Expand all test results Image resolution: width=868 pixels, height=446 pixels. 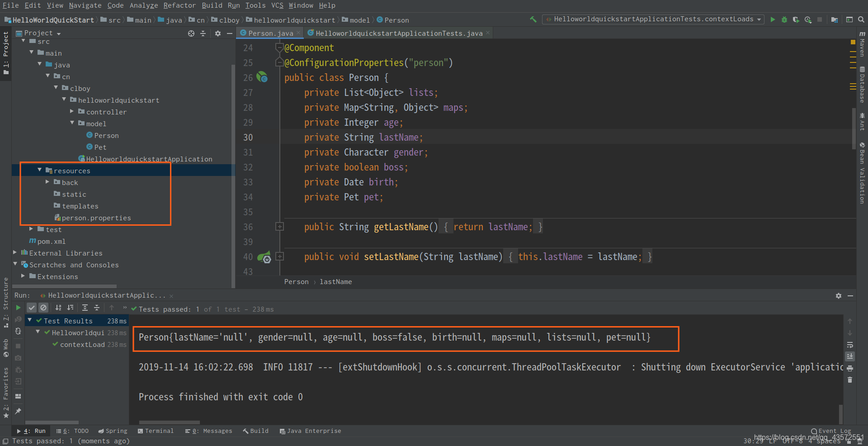click(85, 308)
